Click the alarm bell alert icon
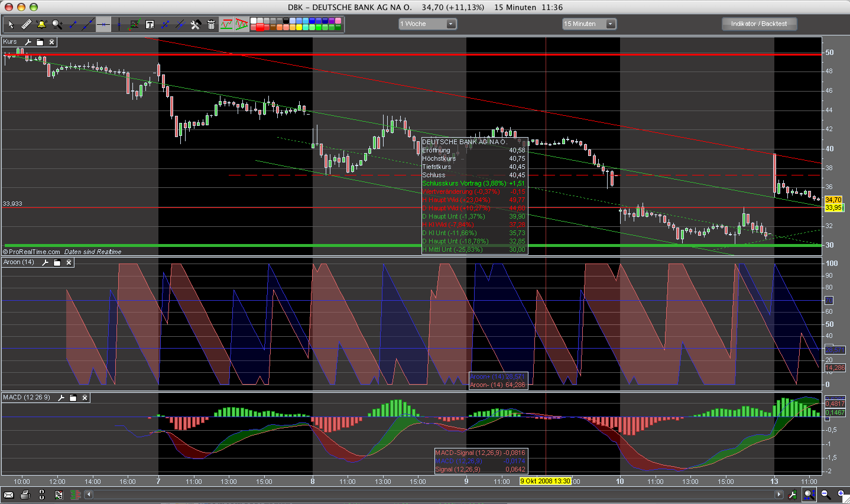This screenshot has width=850, height=504. 41,24
